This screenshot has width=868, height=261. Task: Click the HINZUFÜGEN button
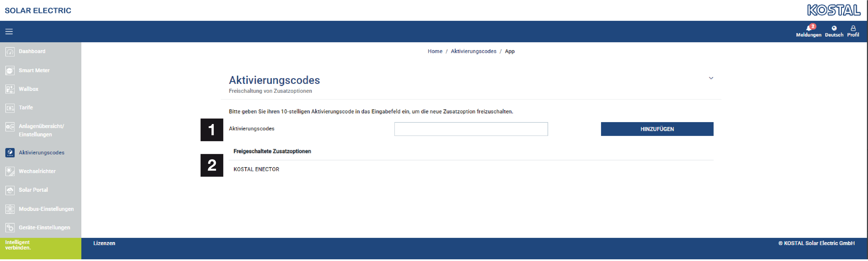657,129
